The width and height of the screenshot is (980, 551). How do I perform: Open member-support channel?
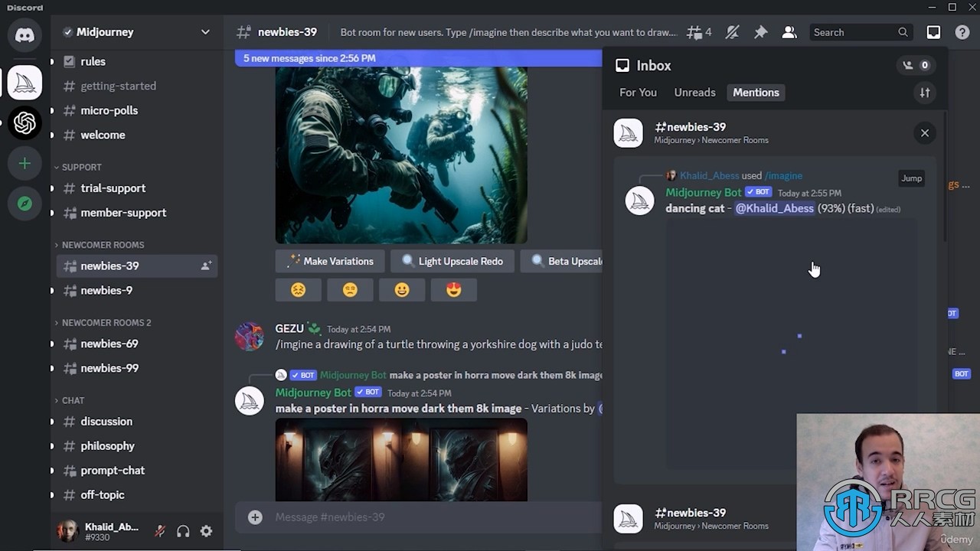[x=137, y=213]
